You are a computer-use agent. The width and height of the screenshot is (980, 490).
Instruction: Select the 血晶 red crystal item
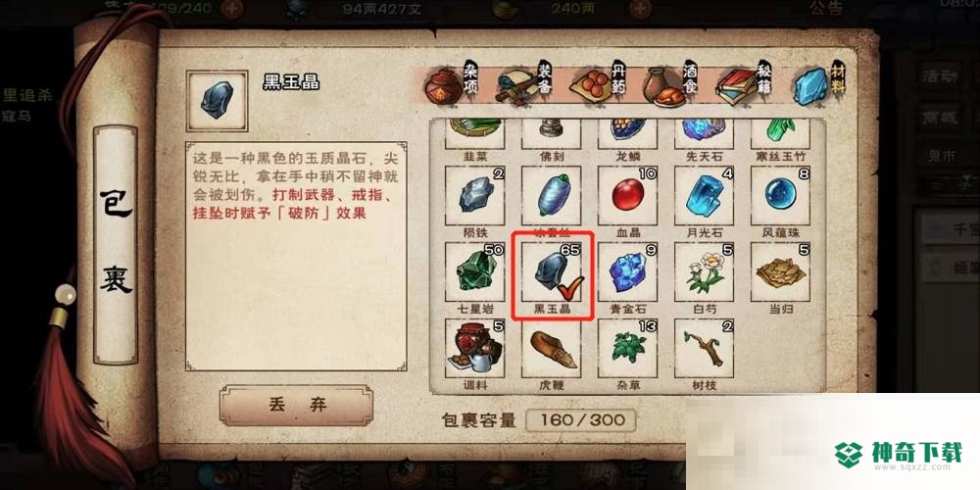coord(627,195)
